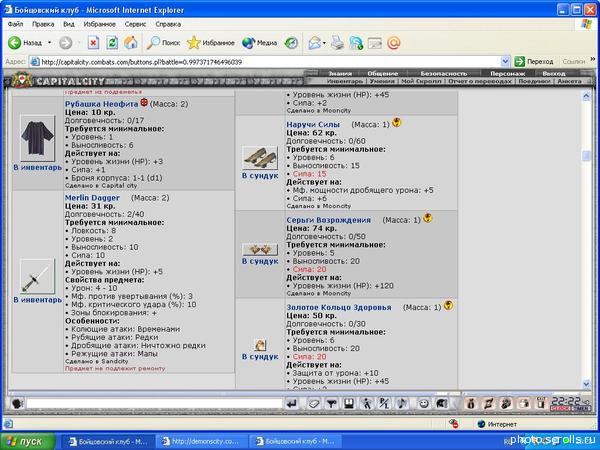Click В инвентарь under Merlin Dagger
This screenshot has width=600, height=450.
tap(38, 300)
